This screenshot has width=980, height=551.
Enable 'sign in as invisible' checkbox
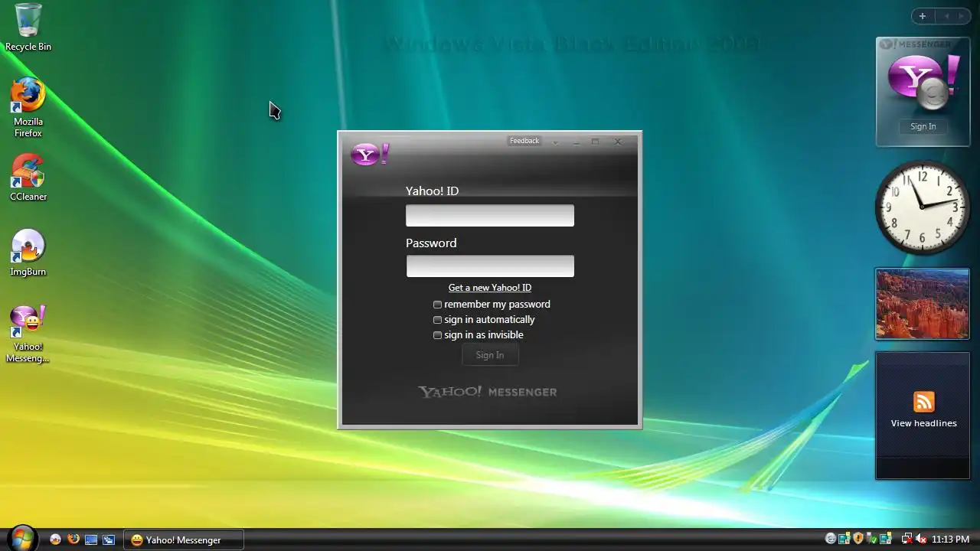pyautogui.click(x=438, y=335)
